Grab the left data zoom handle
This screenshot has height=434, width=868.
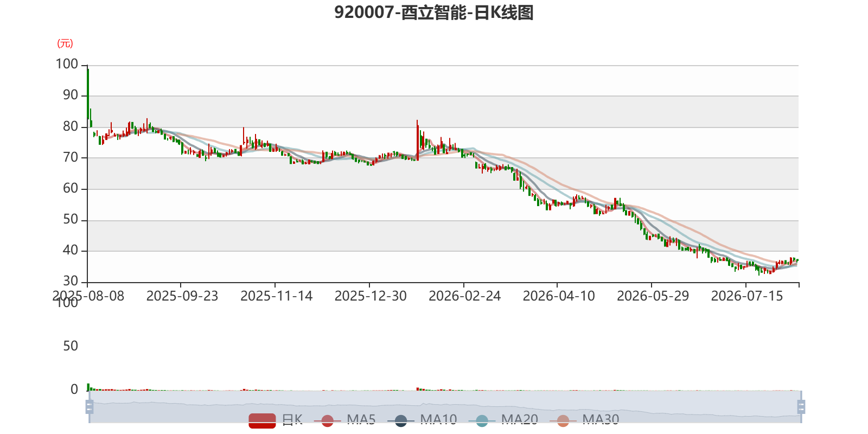click(x=90, y=406)
